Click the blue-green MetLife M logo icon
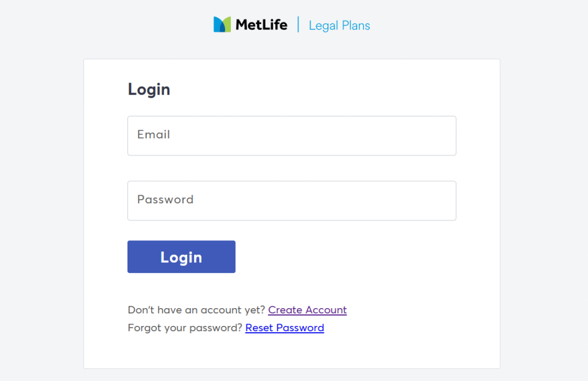Viewport: 588px width, 381px height. 222,24
